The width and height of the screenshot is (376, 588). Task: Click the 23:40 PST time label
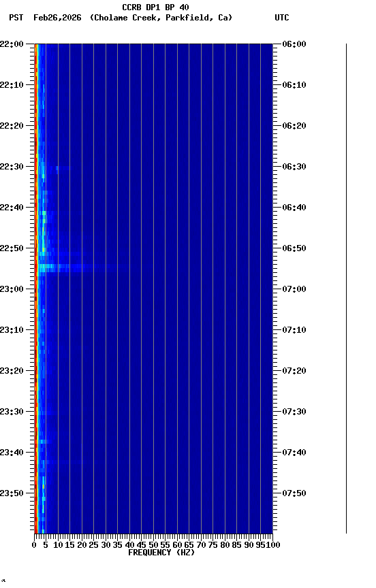tap(12, 453)
